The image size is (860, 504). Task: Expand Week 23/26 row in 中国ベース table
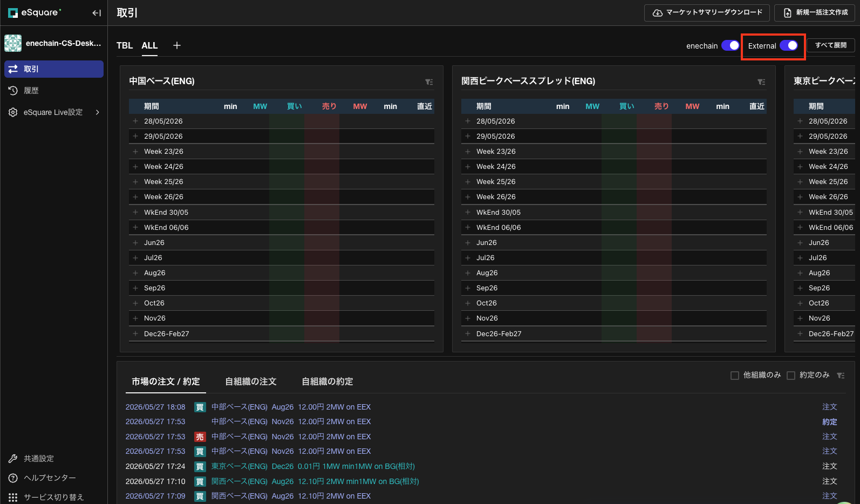[x=135, y=152]
